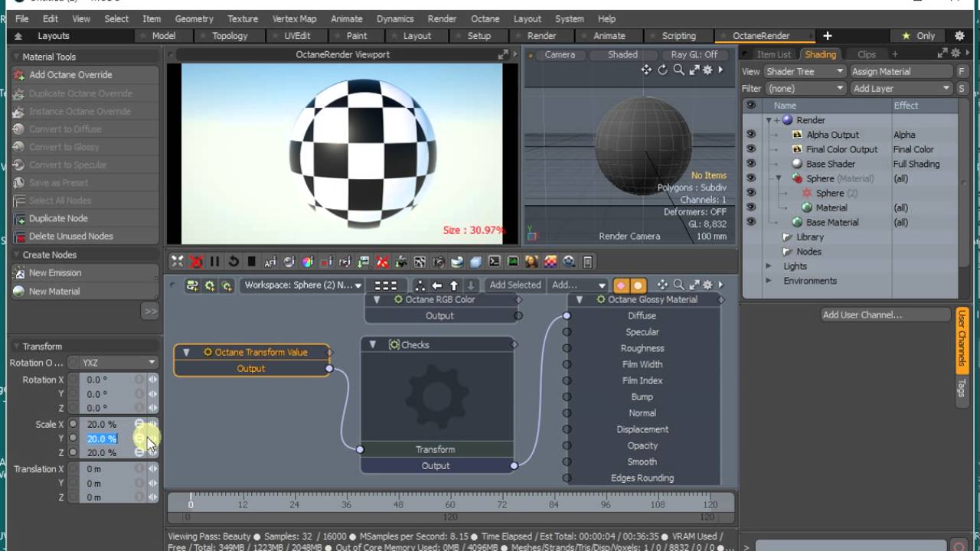The height and width of the screenshot is (551, 980).
Task: Open the Vertex Map menu
Action: pyautogui.click(x=294, y=18)
